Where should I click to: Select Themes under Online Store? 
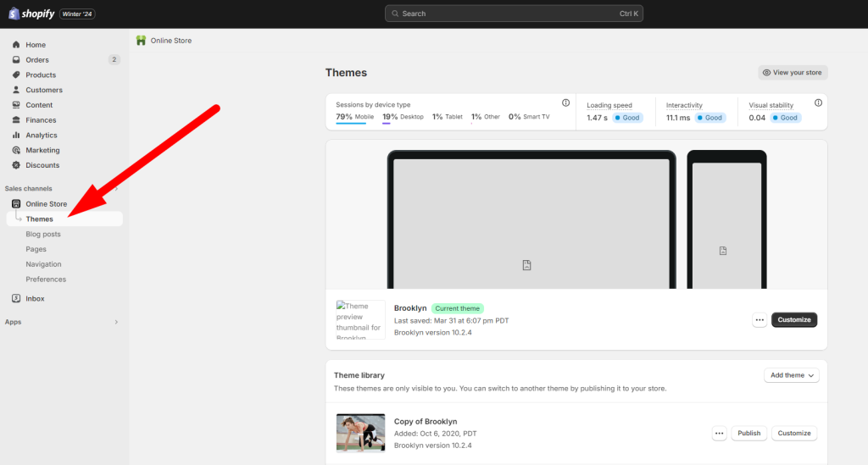tap(64, 219)
